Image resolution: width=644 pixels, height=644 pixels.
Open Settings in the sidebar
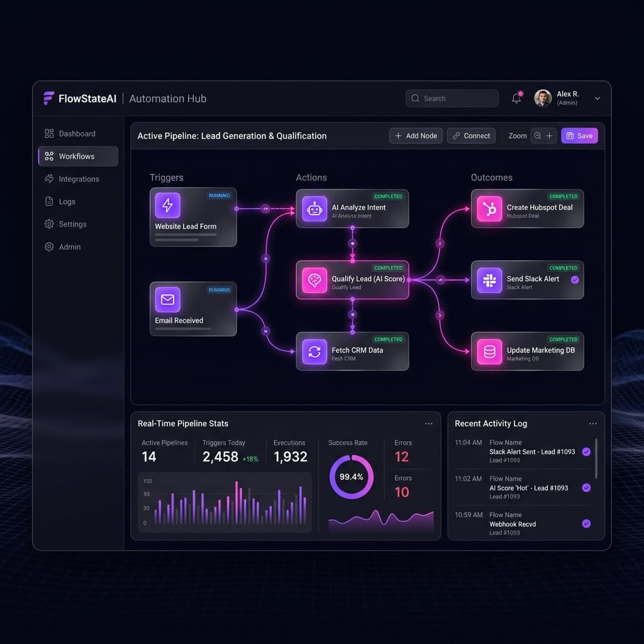[78, 225]
